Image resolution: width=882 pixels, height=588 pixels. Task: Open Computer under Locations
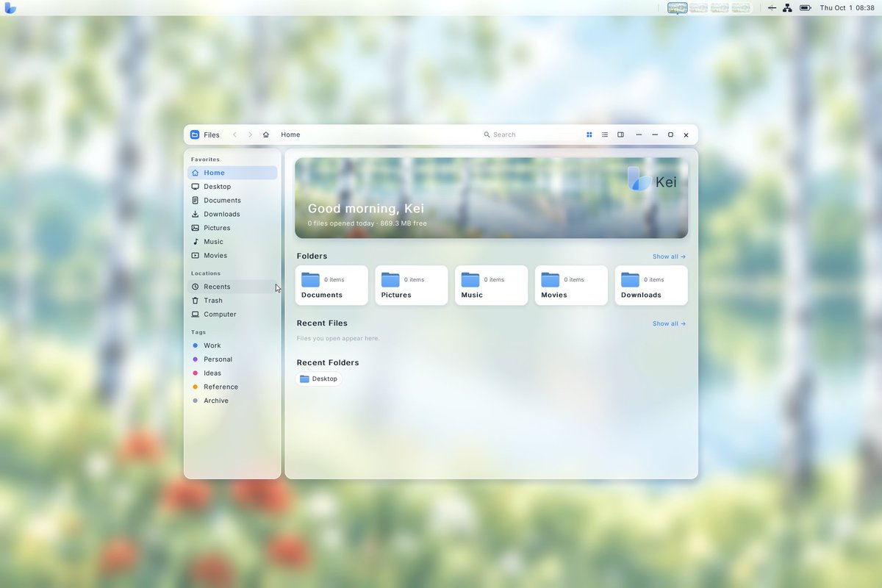[232, 315]
